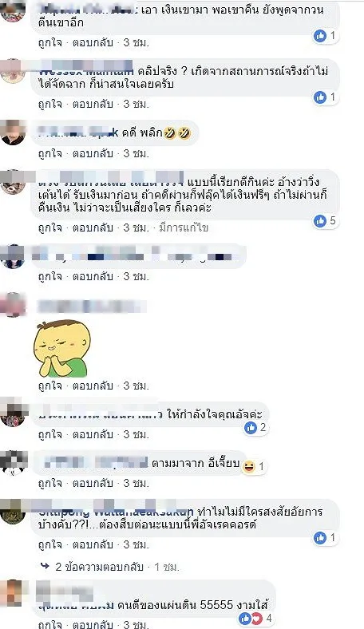Viewport: 364px width, 629px height.
Task: Click like icon on ให้กำลังใจคุณอัจค่ะ comment
Action: click(251, 428)
